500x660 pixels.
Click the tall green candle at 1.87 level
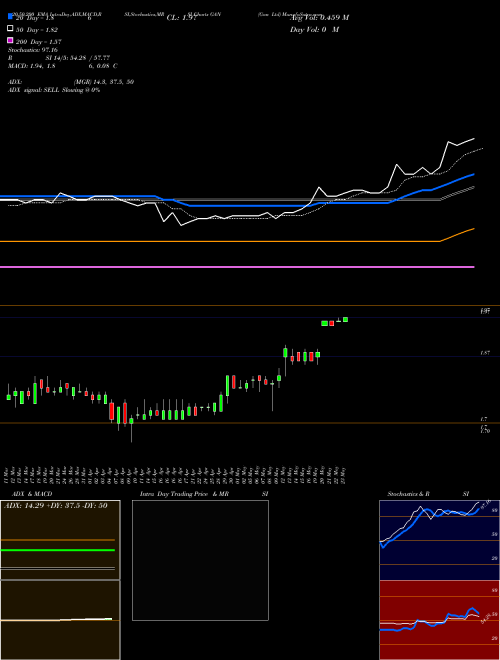285,353
